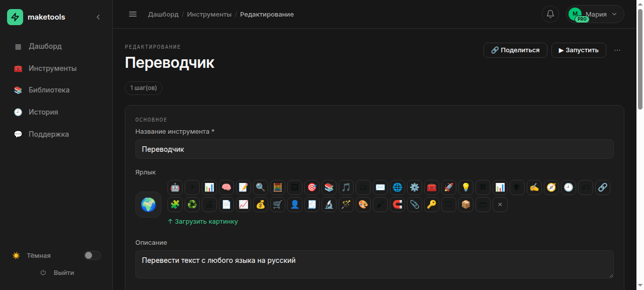The height and width of the screenshot is (290, 644).
Task: Pick the magic wand emoji
Action: click(346, 205)
